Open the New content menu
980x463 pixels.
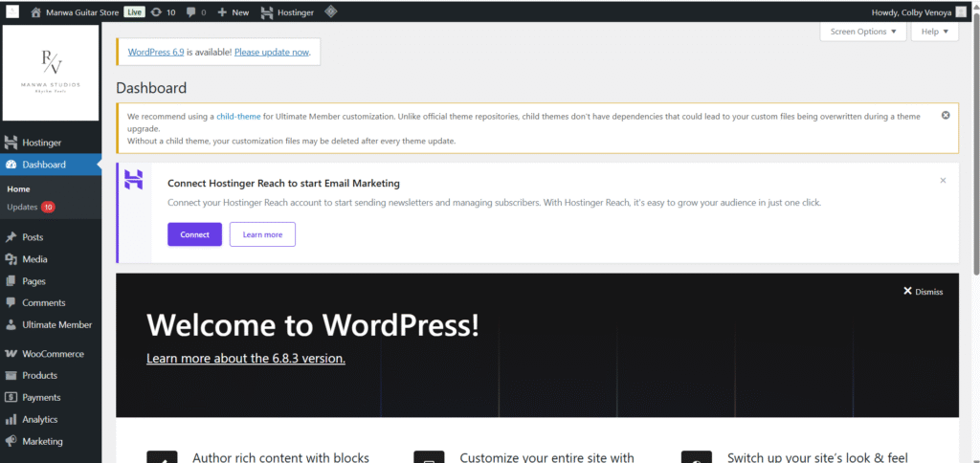click(233, 12)
